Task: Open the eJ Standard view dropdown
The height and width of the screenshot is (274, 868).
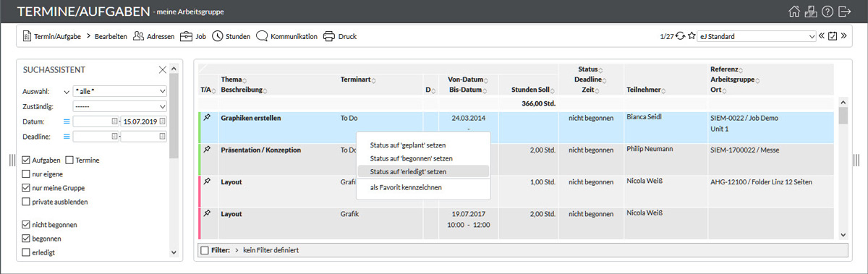Action: pos(757,35)
